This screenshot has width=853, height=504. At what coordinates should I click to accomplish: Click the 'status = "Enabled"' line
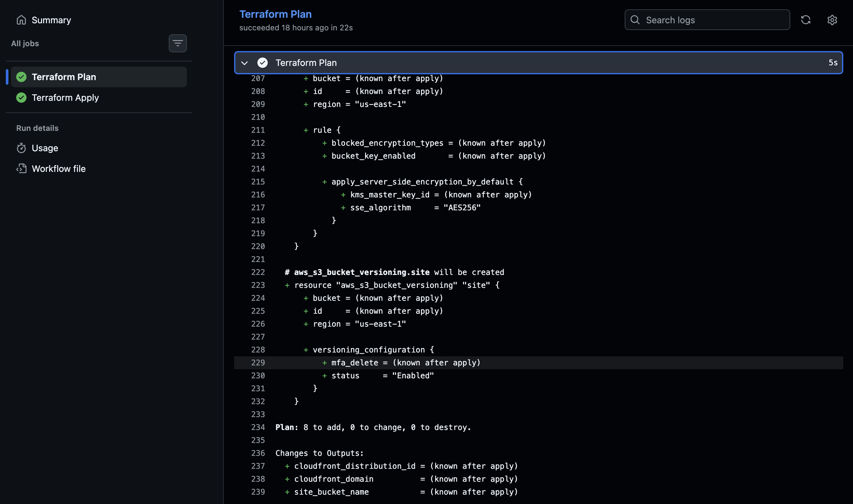tap(378, 376)
